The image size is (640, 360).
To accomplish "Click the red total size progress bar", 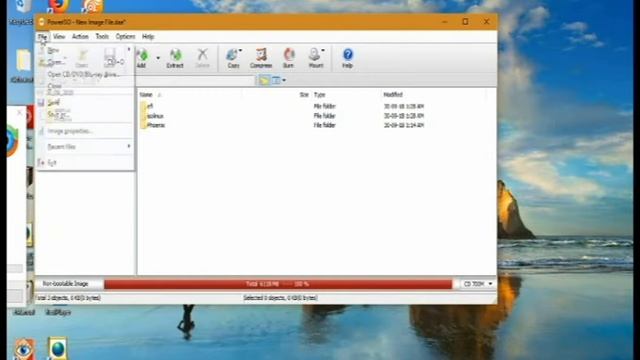I will click(x=278, y=284).
